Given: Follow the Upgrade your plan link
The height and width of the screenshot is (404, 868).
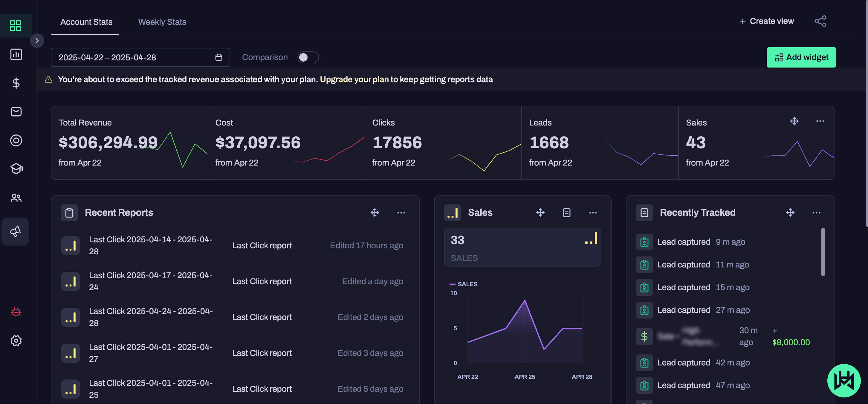Looking at the screenshot, I should (354, 79).
